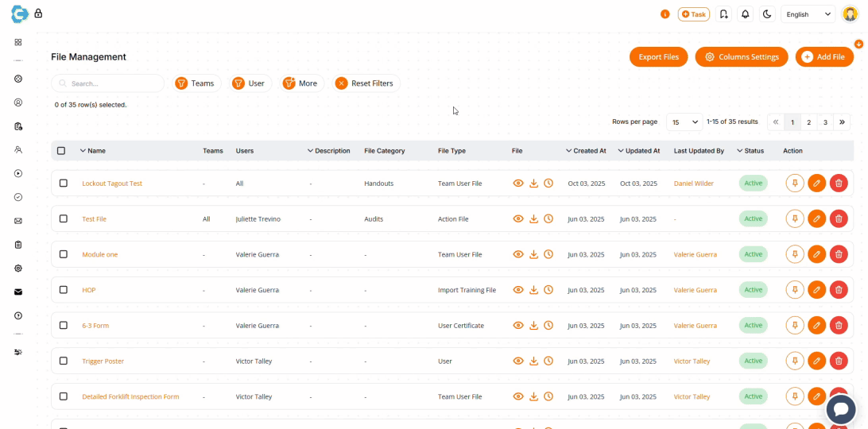The width and height of the screenshot is (868, 429).
Task: Expand the Teams filter
Action: 196,83
